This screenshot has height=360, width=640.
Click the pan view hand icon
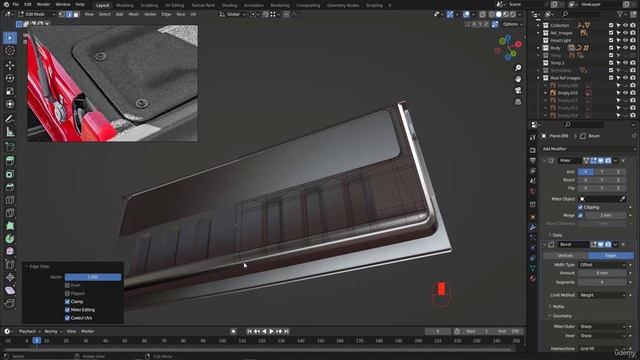518,79
